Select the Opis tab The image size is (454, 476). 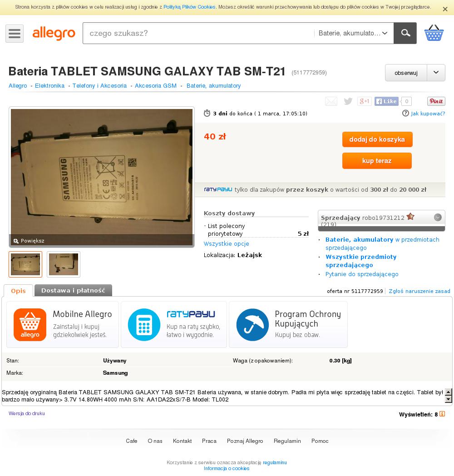click(18, 291)
